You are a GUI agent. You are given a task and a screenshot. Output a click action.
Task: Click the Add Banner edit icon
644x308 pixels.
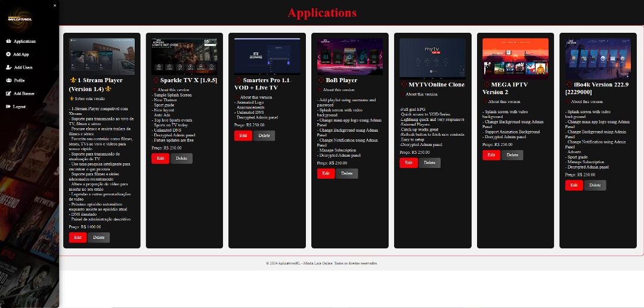pyautogui.click(x=8, y=94)
